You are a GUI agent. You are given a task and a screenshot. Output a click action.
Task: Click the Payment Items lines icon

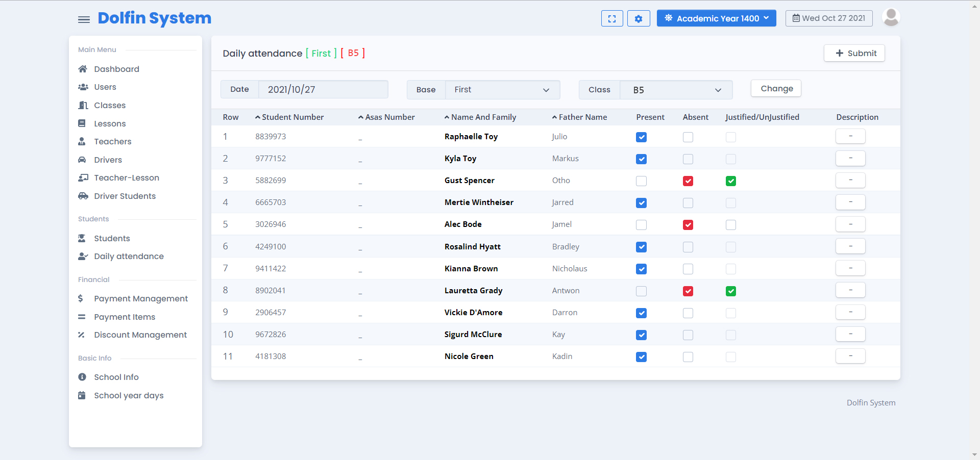tap(82, 317)
